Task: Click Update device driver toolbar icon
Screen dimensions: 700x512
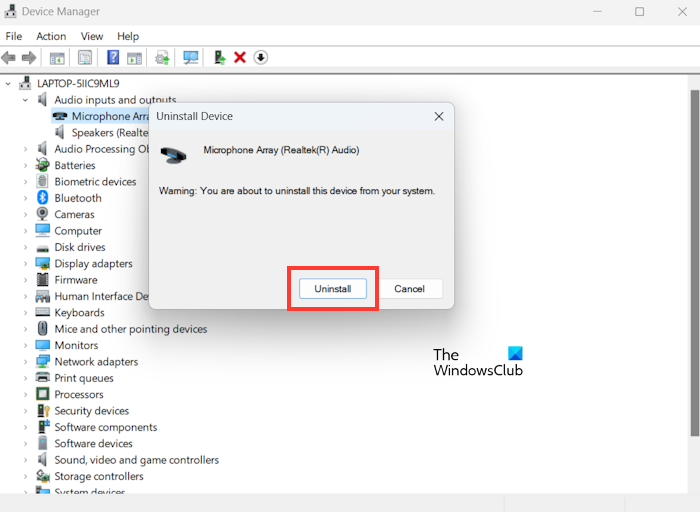Action: tap(162, 58)
